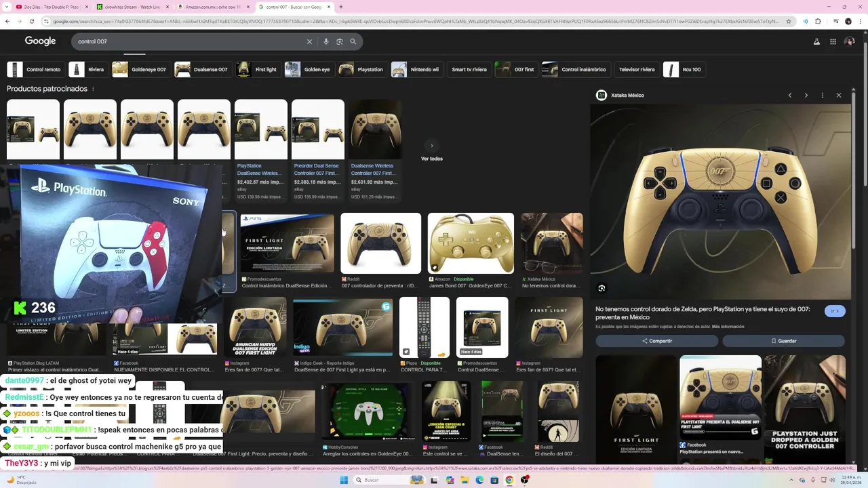Image resolution: width=868 pixels, height=488 pixels.
Task: Close the Xataka México image preview
Action: (x=839, y=95)
